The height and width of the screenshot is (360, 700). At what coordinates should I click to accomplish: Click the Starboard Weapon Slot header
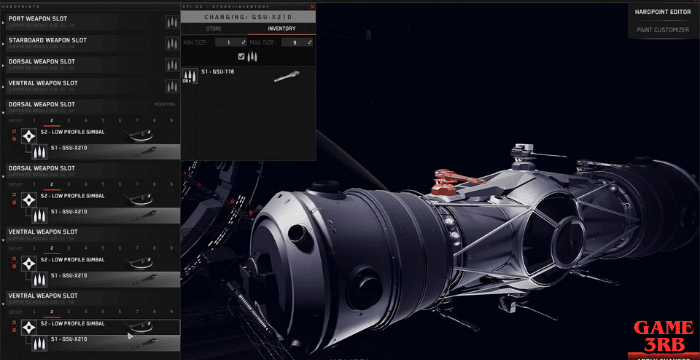(x=85, y=43)
